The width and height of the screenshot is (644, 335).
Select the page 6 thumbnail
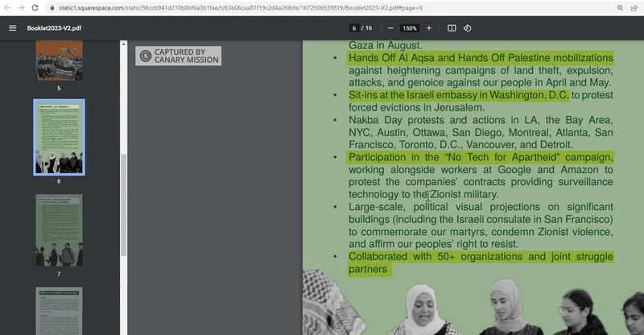click(59, 137)
